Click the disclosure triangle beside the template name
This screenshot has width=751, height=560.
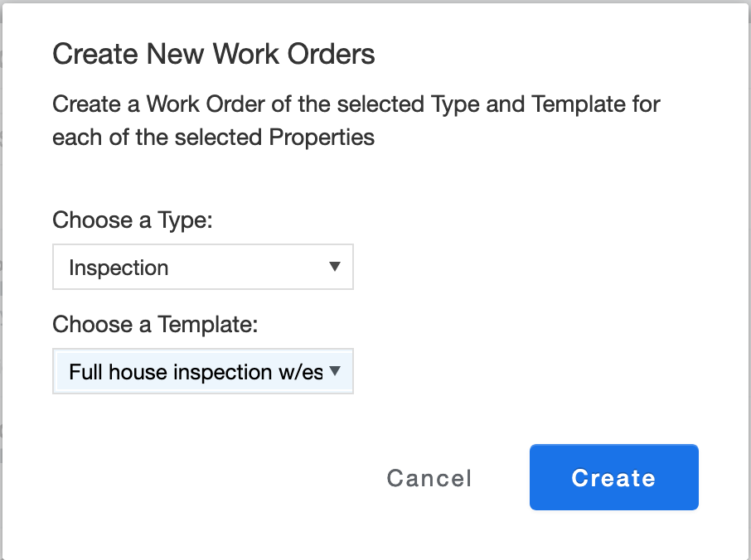[335, 371]
